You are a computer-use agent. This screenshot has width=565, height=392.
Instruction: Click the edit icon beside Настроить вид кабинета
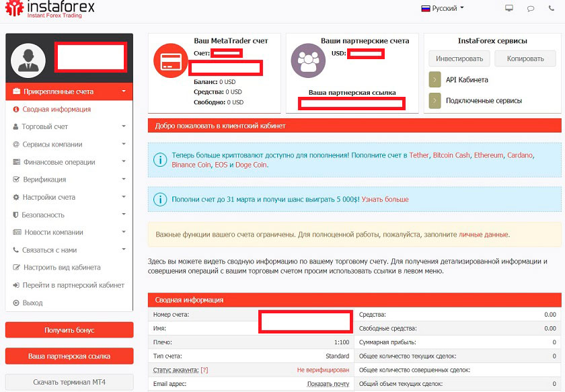16,268
